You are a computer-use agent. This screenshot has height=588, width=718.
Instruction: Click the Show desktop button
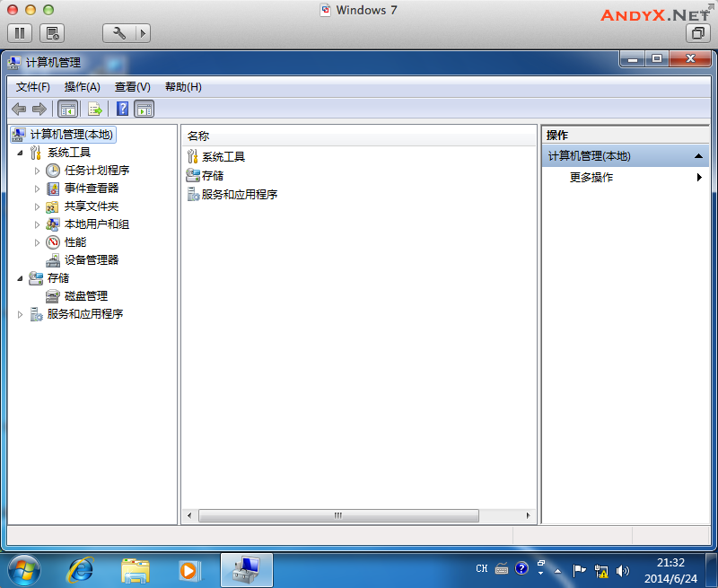coord(711,571)
